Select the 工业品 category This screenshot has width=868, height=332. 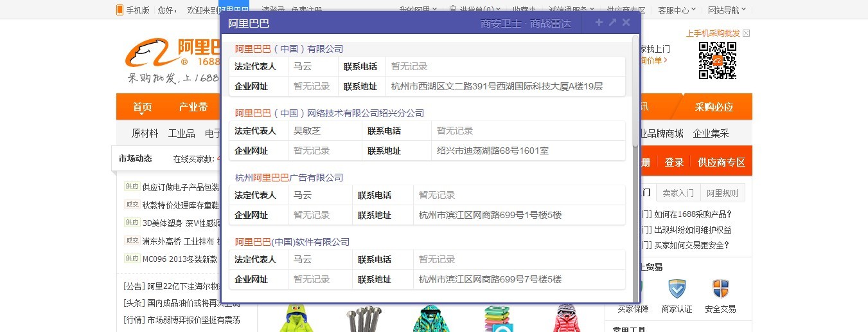pos(182,134)
